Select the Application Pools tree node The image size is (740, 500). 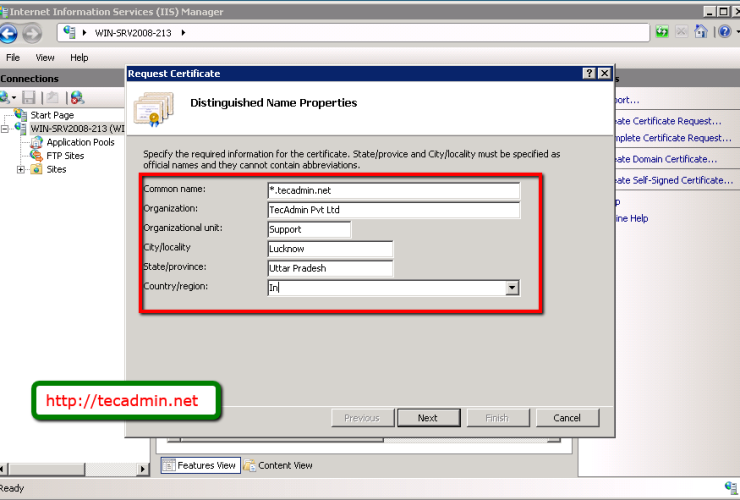pos(80,142)
